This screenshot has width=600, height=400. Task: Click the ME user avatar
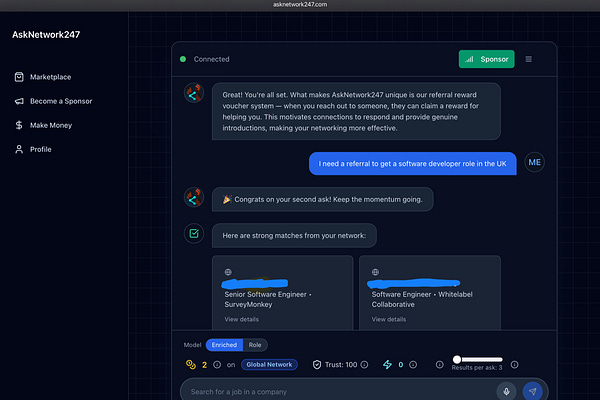click(534, 162)
